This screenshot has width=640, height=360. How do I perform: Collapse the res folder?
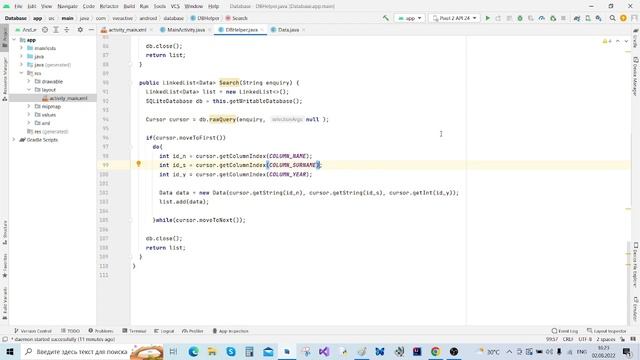pos(22,73)
